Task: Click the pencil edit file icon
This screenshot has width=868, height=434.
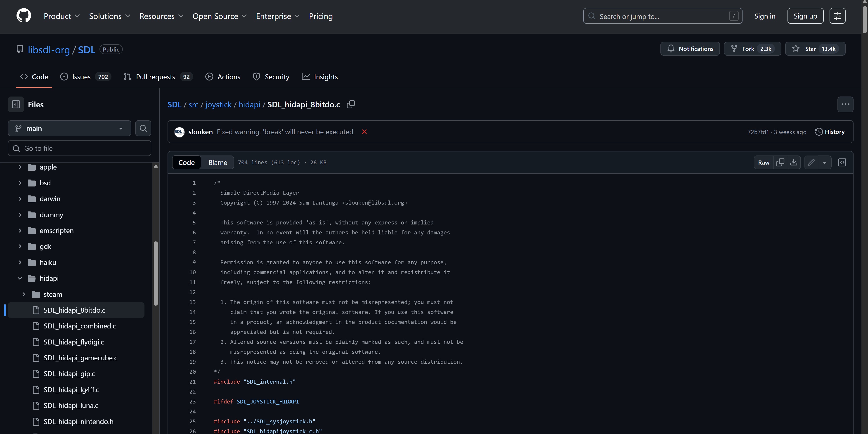Action: click(x=811, y=163)
